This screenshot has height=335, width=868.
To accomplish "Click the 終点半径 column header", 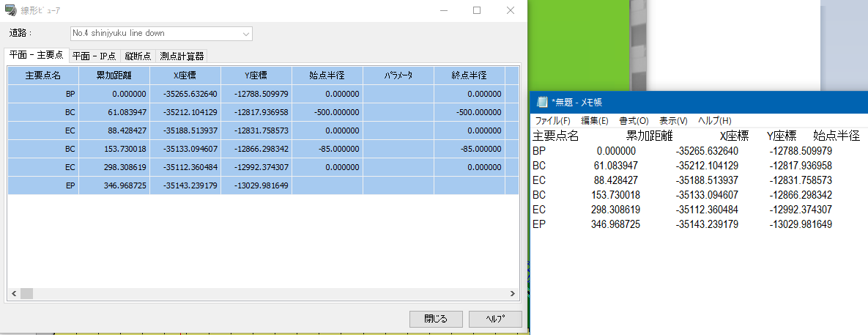I will tap(470, 76).
